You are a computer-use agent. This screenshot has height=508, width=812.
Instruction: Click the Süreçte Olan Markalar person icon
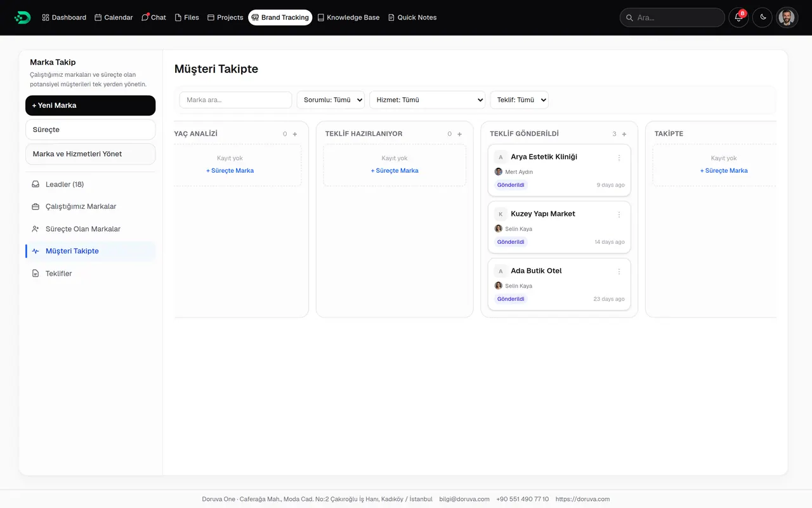pos(36,229)
